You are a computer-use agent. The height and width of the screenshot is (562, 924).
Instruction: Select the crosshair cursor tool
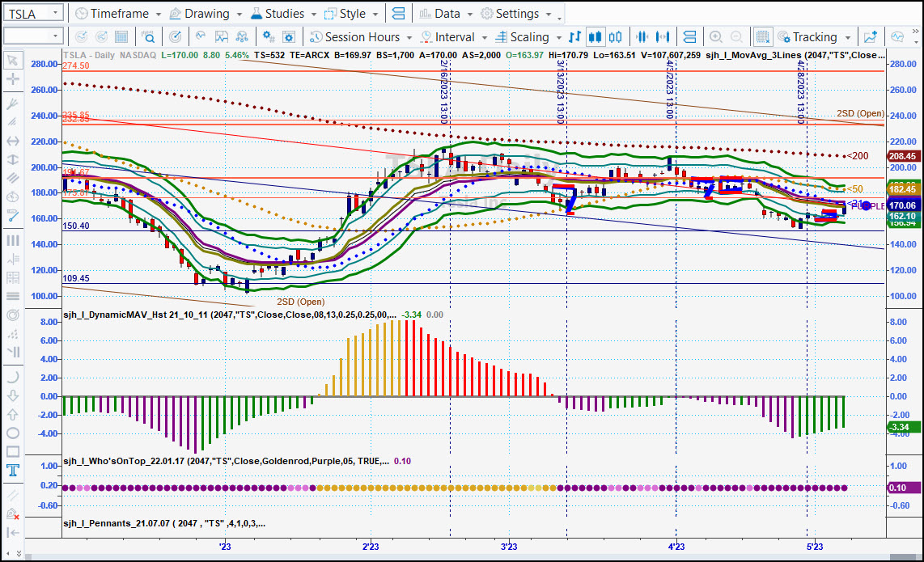pyautogui.click(x=12, y=79)
